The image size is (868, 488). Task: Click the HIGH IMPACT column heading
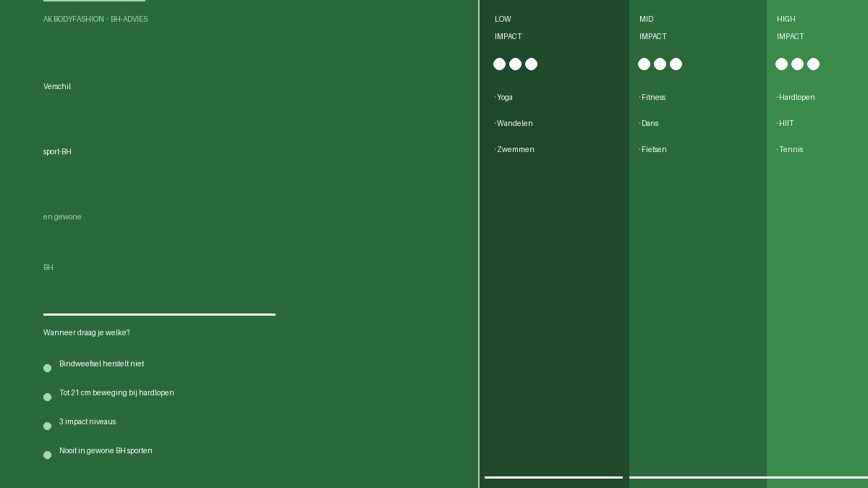pos(791,28)
